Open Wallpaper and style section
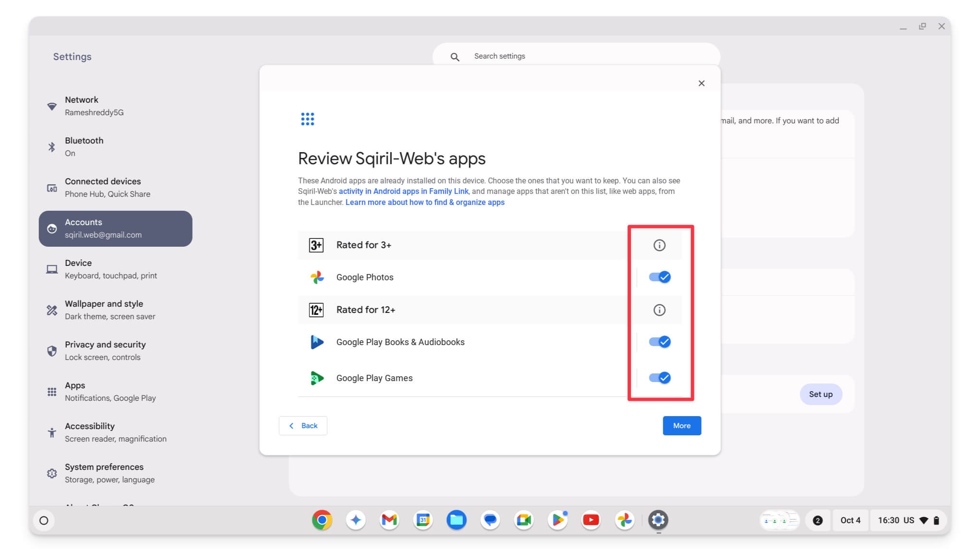Image resolution: width=980 pixels, height=551 pixels. 115,310
